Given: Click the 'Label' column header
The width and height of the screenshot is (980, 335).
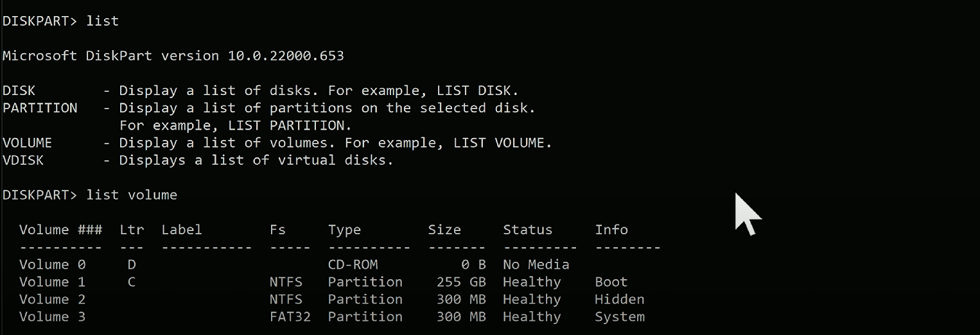Looking at the screenshot, I should [182, 230].
